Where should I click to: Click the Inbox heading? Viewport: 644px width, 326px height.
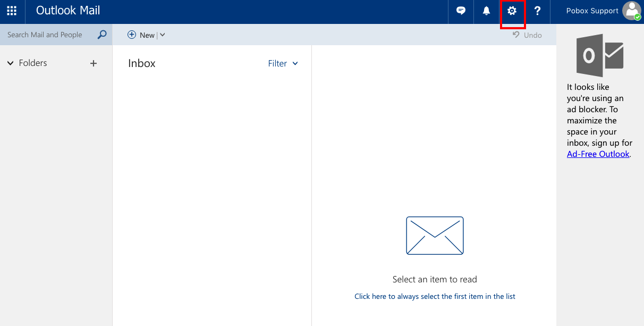coord(142,63)
